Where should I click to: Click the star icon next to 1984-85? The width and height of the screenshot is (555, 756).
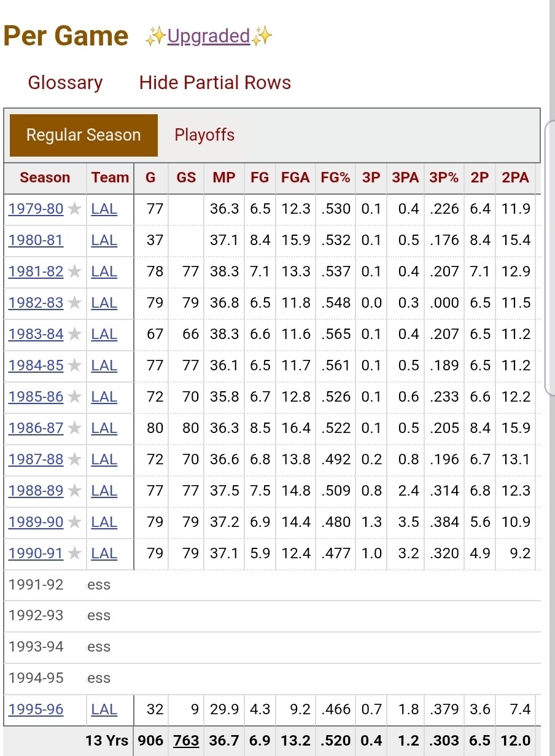(74, 365)
